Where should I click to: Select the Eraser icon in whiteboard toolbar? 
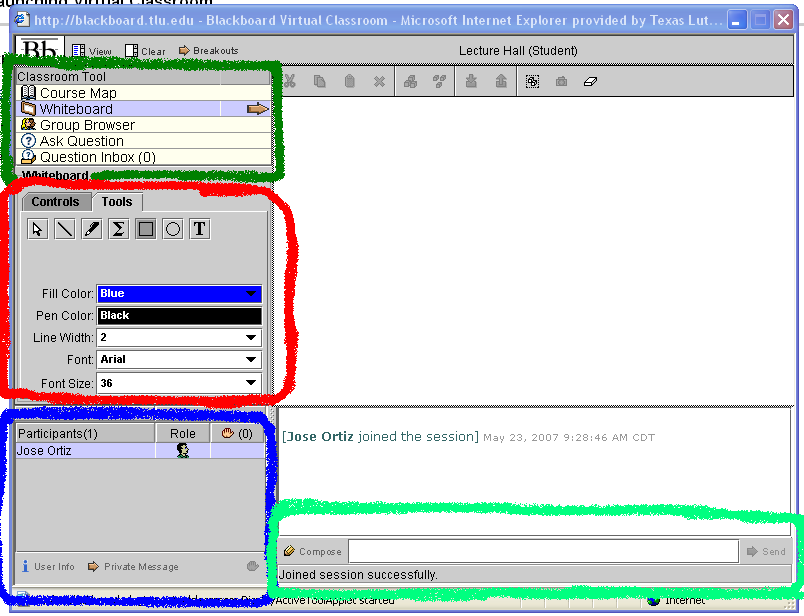click(590, 81)
